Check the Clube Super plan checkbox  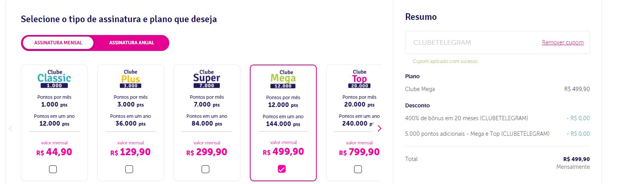(x=205, y=169)
